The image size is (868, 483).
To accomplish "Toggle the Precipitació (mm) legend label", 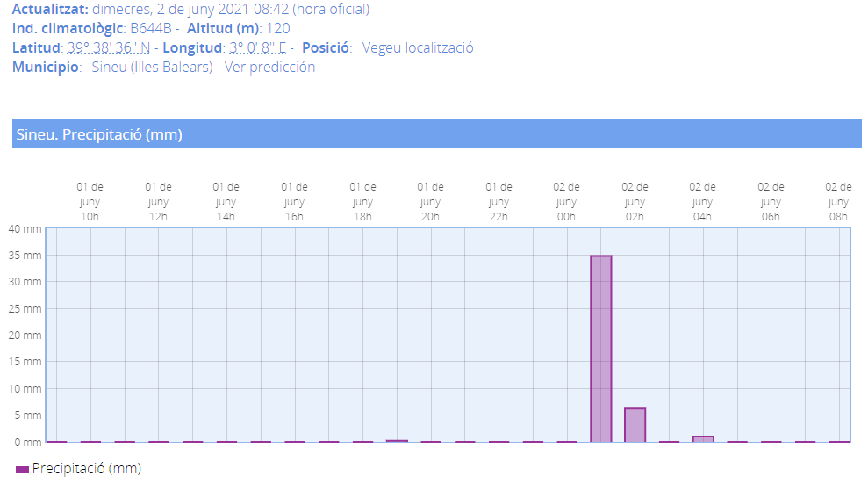I will pyautogui.click(x=86, y=469).
